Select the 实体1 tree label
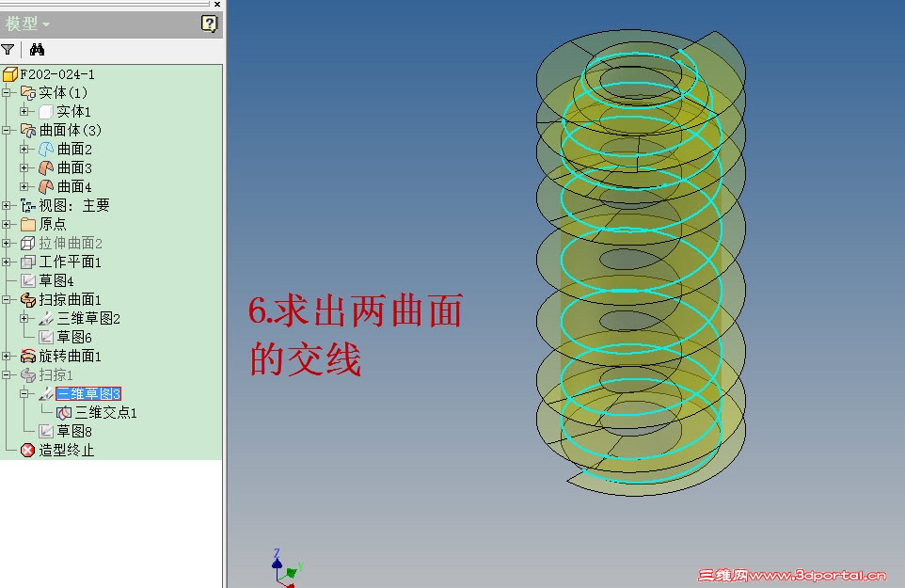905x588 pixels. pyautogui.click(x=74, y=111)
